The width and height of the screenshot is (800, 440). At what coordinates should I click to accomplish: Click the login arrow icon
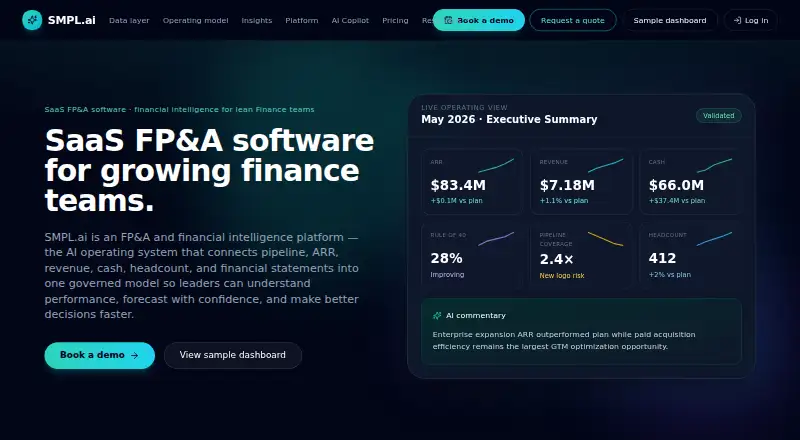pos(737,20)
